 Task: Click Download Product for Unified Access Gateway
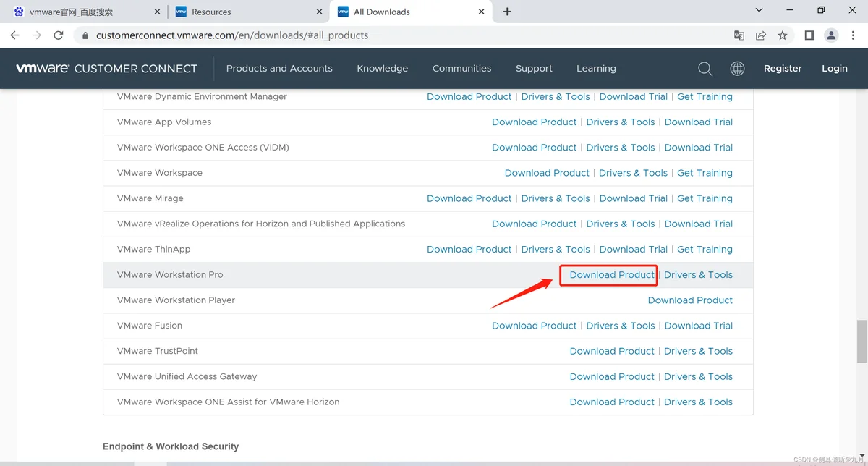612,376
